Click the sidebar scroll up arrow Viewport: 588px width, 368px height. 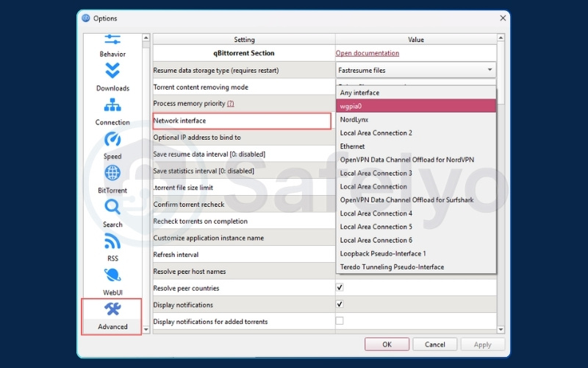[x=146, y=38]
